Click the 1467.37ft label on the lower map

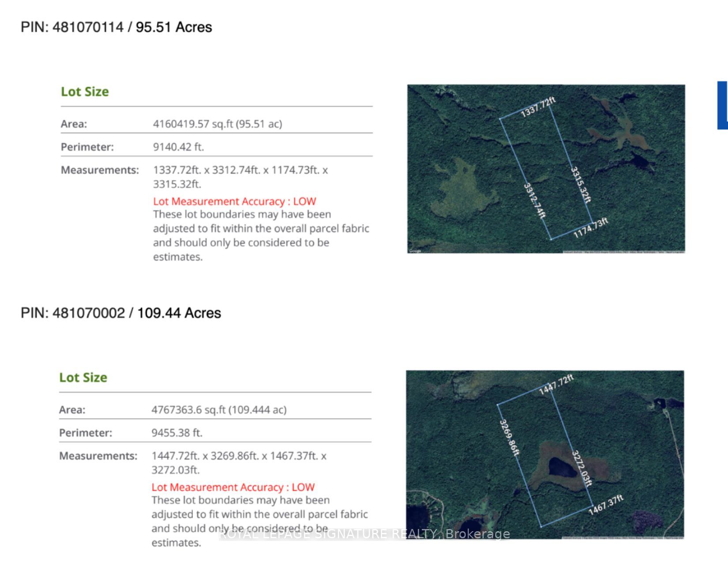[x=606, y=505]
